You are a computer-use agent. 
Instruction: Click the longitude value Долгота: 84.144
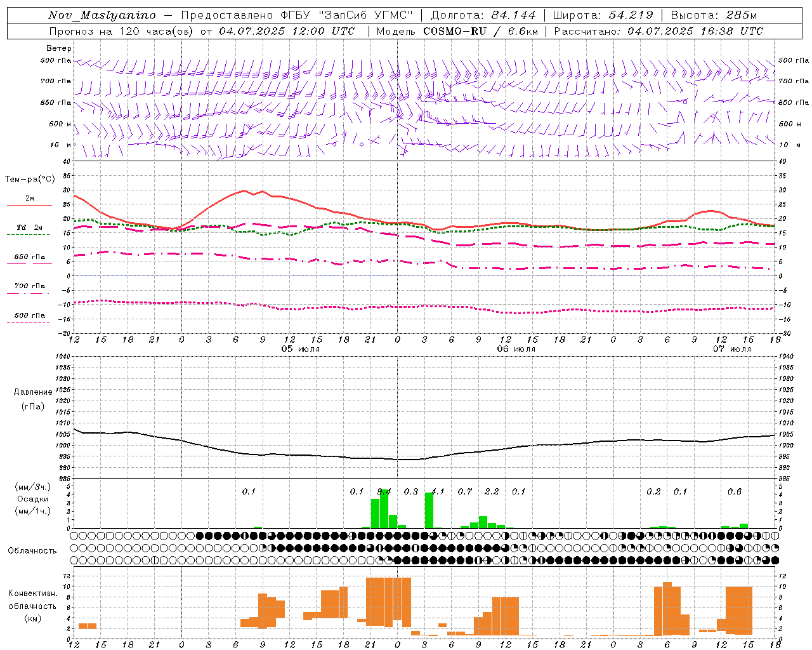click(x=483, y=15)
